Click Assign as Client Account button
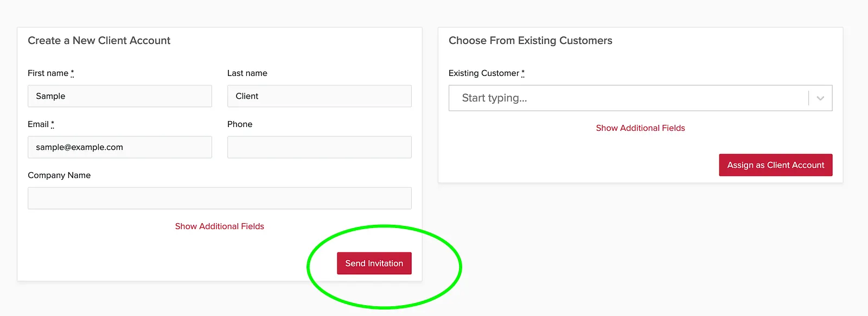This screenshot has height=316, width=868. click(x=776, y=165)
